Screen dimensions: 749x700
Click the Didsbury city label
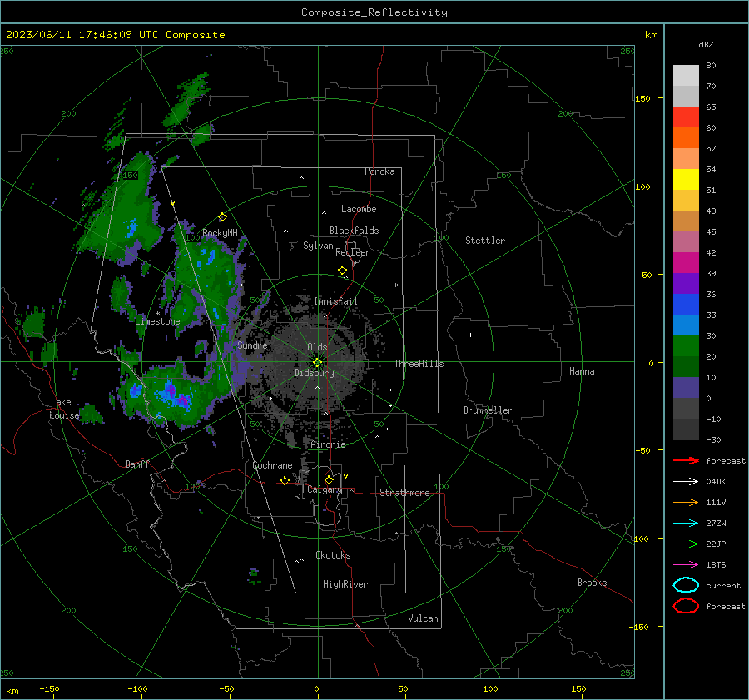point(314,373)
